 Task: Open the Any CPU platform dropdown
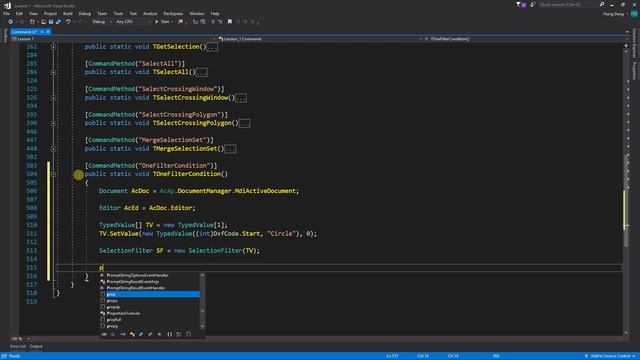[x=133, y=22]
